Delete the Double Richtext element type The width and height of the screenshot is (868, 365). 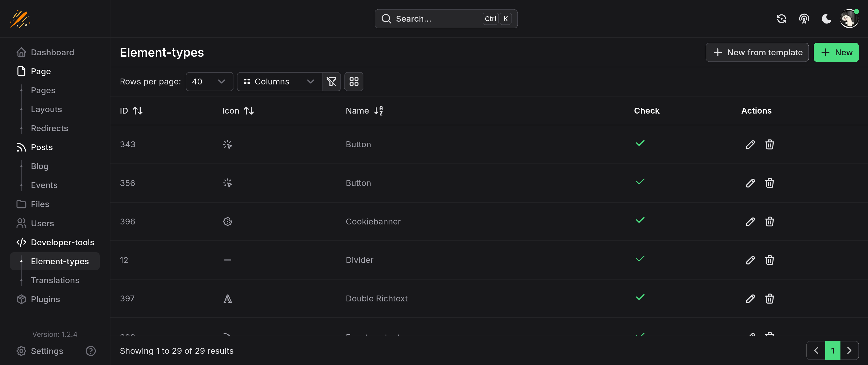769,299
